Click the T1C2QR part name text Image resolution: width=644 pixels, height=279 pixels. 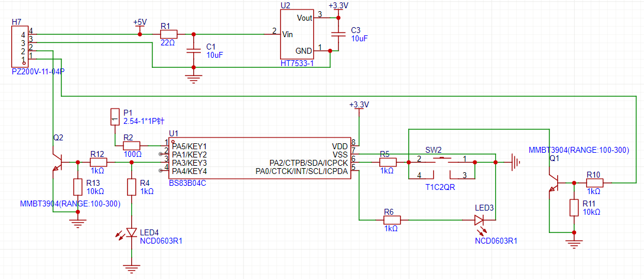[x=440, y=187]
